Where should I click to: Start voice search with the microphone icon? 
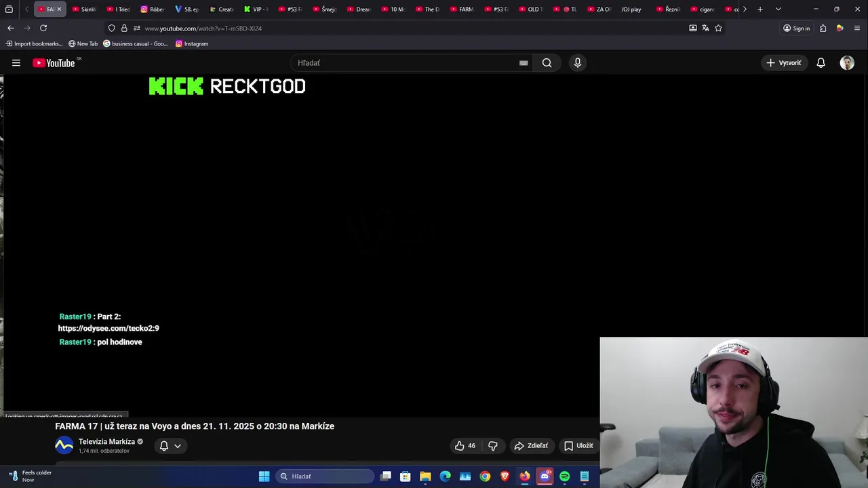(x=578, y=63)
